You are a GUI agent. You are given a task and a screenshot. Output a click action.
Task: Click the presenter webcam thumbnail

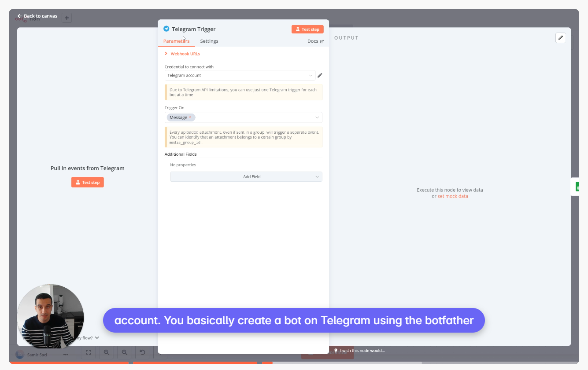50,316
